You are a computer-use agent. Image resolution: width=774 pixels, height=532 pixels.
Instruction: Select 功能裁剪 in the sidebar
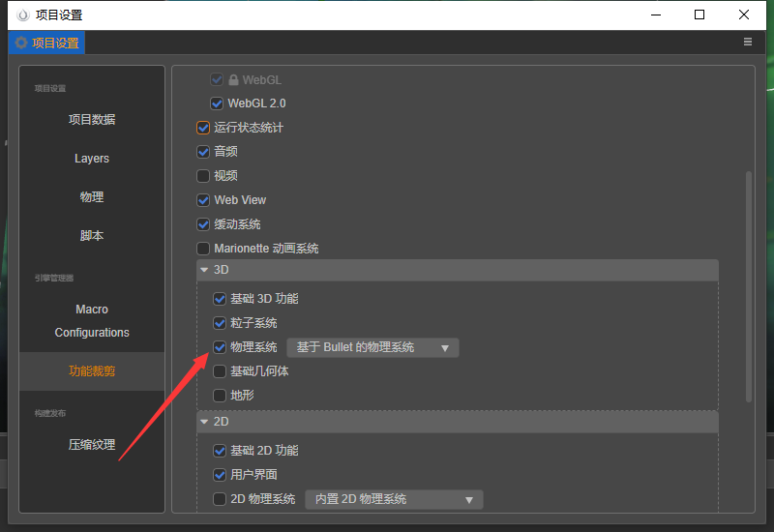pos(92,371)
